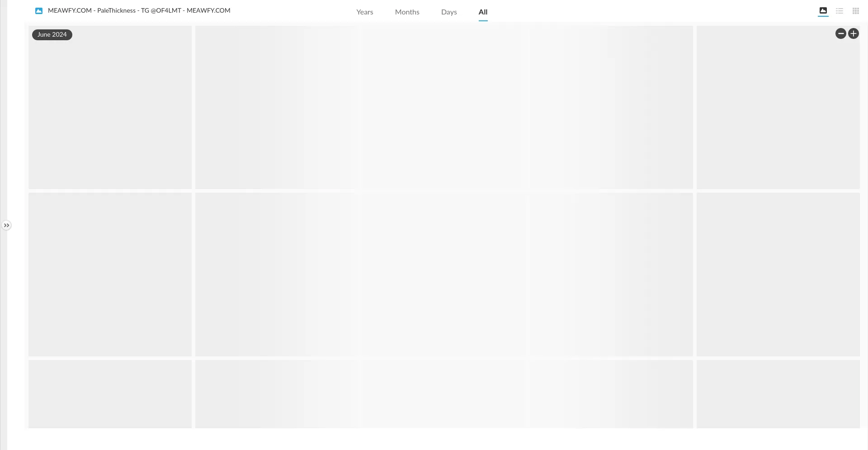Switch to the Months tab

[407, 12]
